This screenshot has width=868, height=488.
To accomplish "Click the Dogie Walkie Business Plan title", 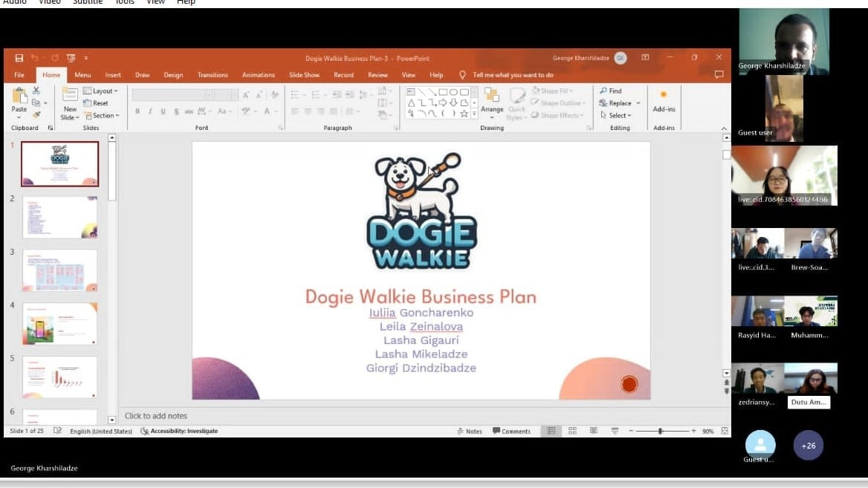I will 421,296.
